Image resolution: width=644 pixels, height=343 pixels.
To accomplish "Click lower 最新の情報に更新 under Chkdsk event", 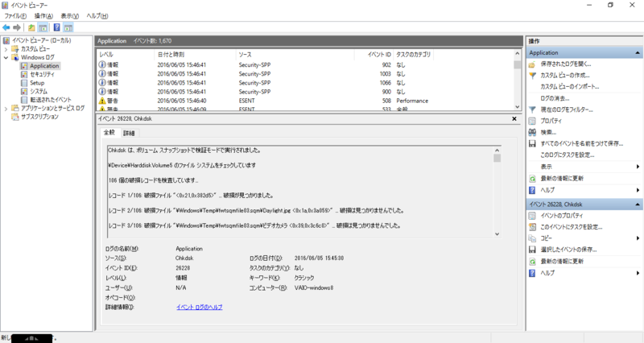I will [562, 262].
